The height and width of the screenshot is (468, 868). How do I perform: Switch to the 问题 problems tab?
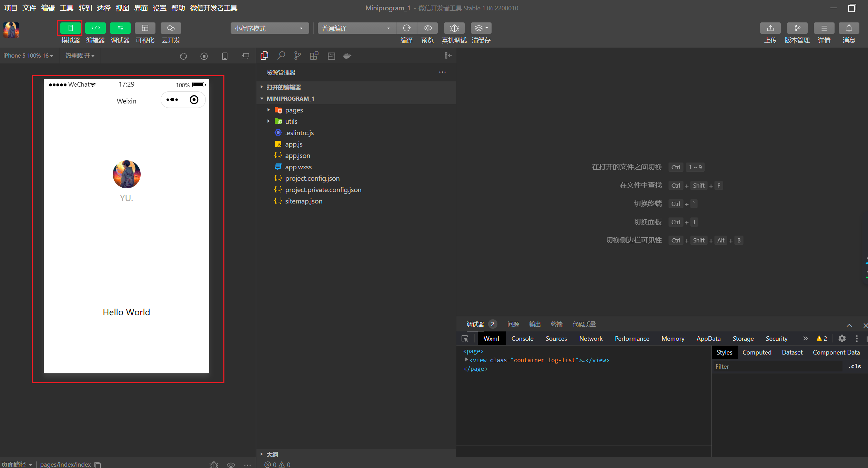tap(513, 324)
